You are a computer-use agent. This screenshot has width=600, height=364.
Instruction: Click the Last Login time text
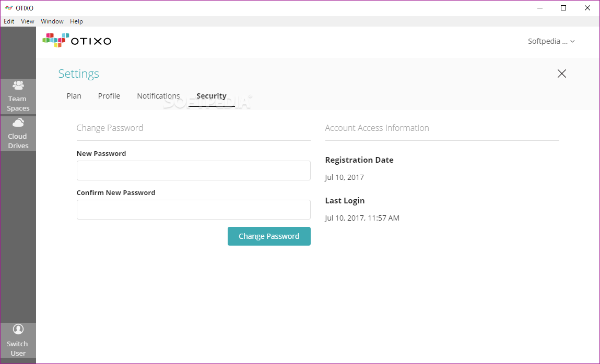[362, 218]
